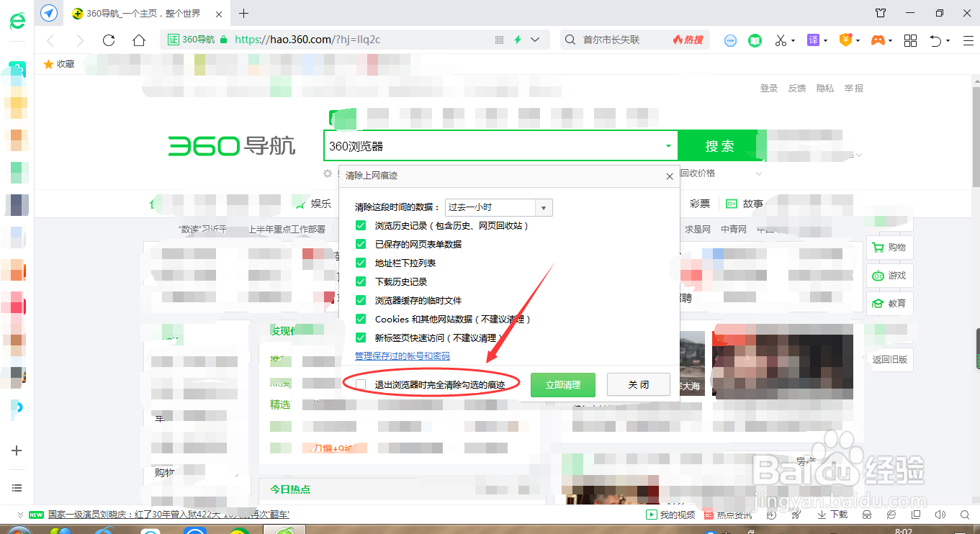Open the skin shirt icon in title bar
Viewport: 980px width, 534px height.
click(x=881, y=13)
